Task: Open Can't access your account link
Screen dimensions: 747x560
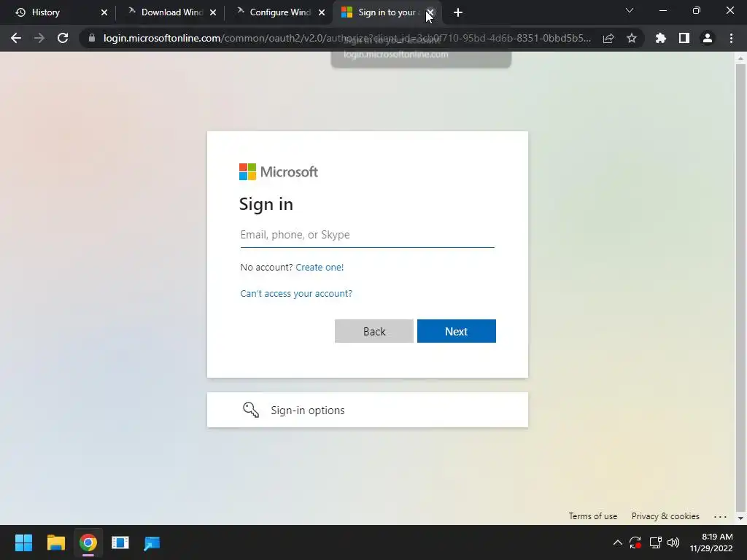Action: click(296, 293)
